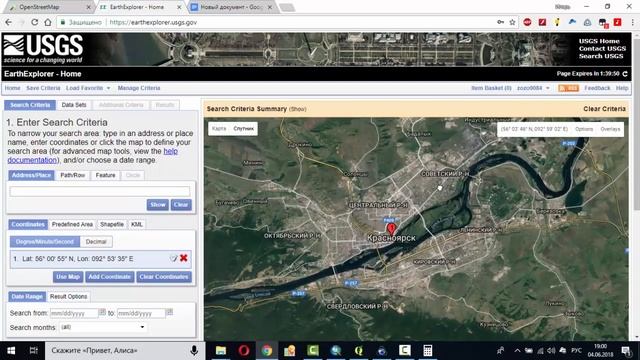The height and width of the screenshot is (360, 640).
Task: Switch map to Спутник satellite view
Action: (x=244, y=129)
